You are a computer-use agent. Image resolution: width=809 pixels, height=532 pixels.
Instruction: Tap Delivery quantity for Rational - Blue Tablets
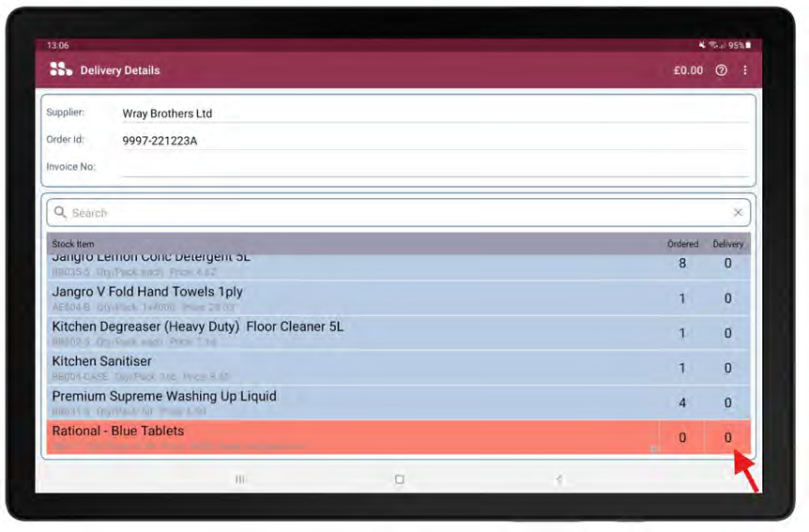click(x=727, y=437)
